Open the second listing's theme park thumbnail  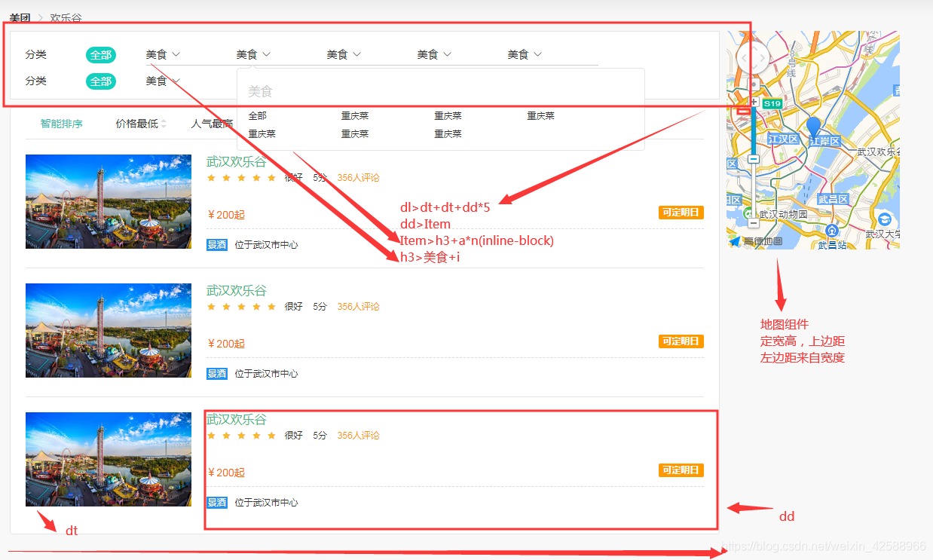[x=109, y=331]
